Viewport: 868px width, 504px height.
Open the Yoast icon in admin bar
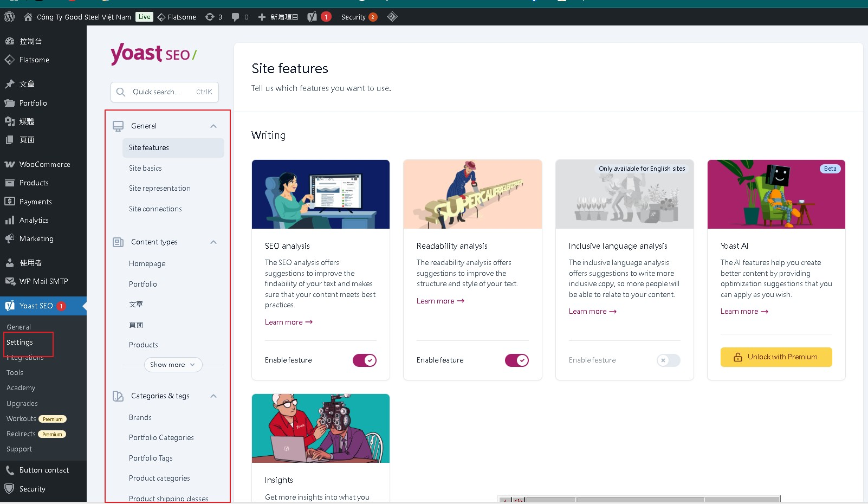[312, 17]
